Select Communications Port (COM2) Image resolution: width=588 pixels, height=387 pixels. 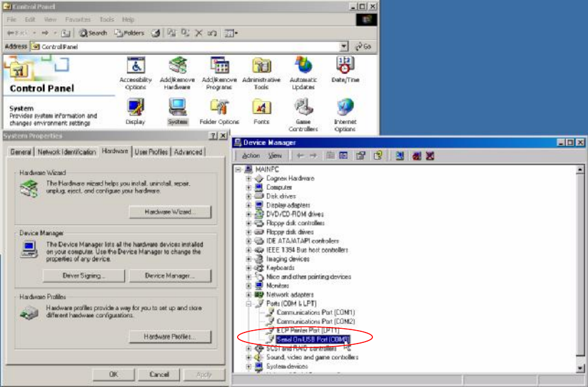(315, 321)
